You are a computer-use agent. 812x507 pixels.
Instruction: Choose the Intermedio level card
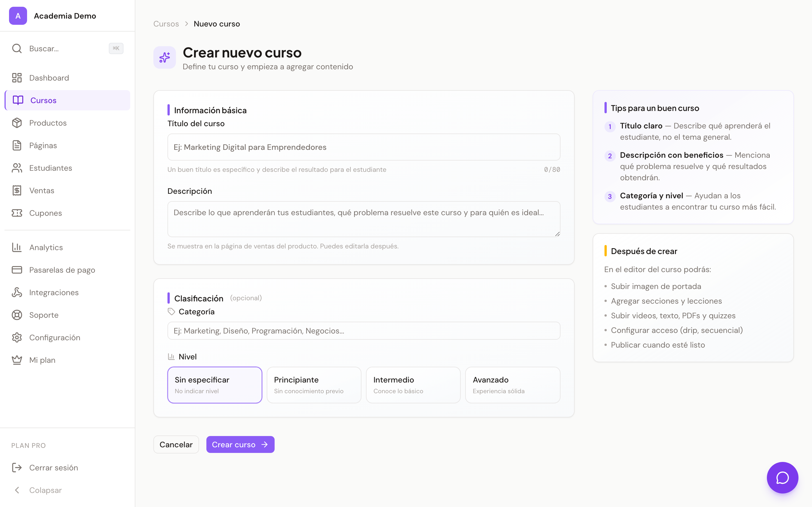click(x=413, y=384)
